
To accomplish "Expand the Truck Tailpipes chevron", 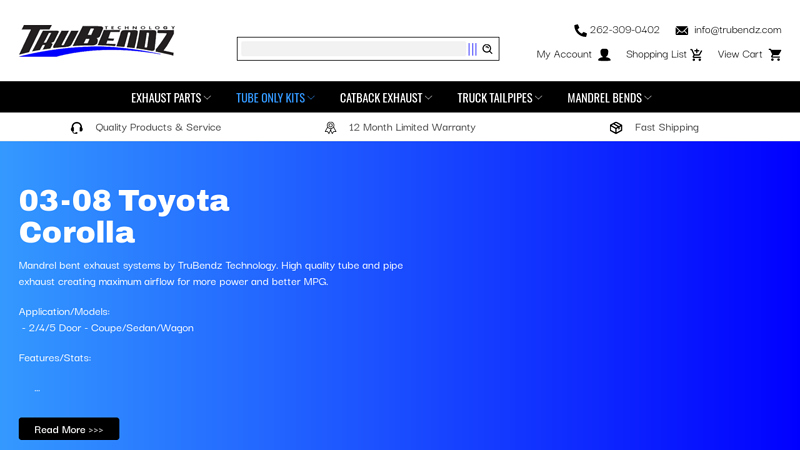I will [539, 97].
